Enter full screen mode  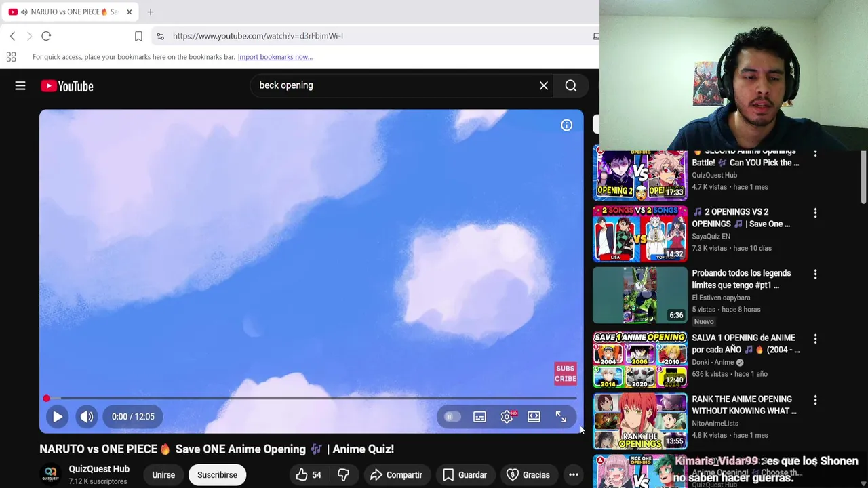tap(561, 417)
